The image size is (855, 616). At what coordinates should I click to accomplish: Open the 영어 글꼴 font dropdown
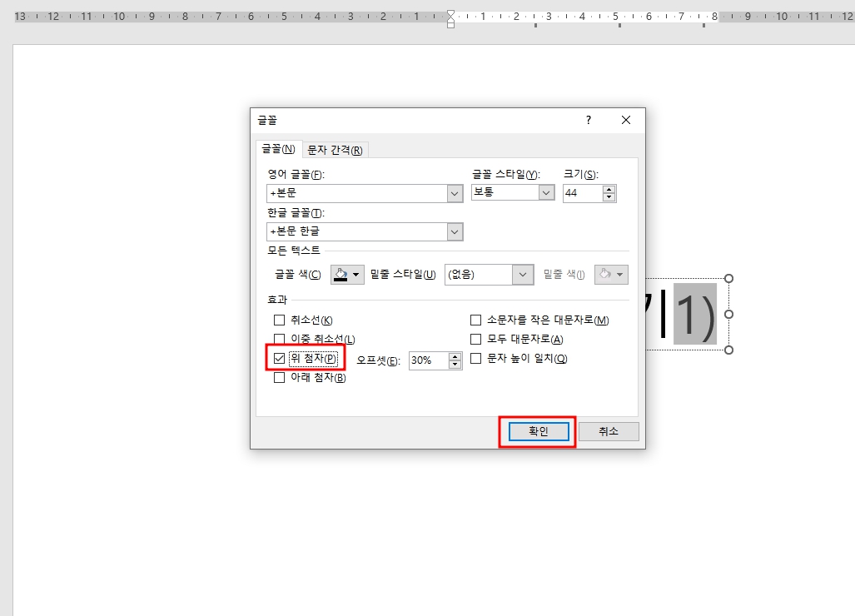(454, 193)
